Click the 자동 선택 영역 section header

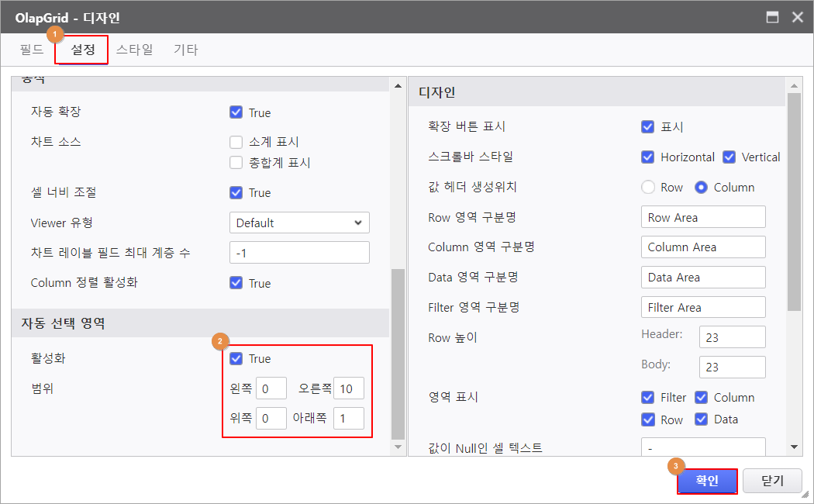[x=200, y=323]
